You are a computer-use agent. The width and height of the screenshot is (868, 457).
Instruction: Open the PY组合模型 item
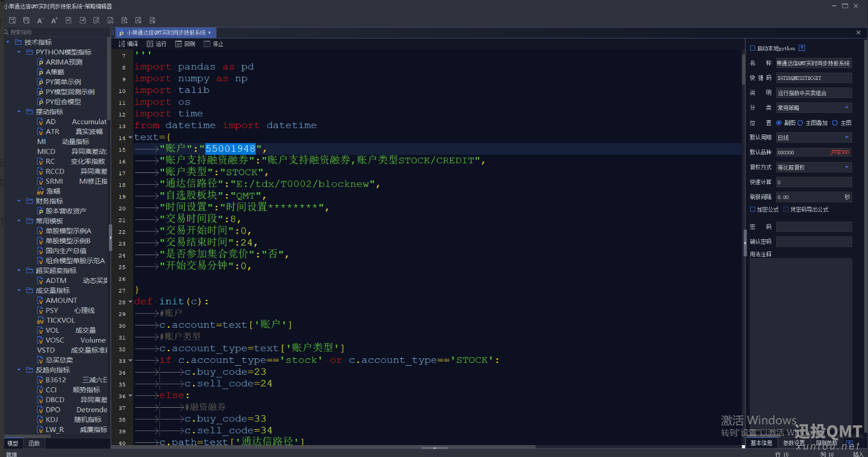tap(59, 102)
